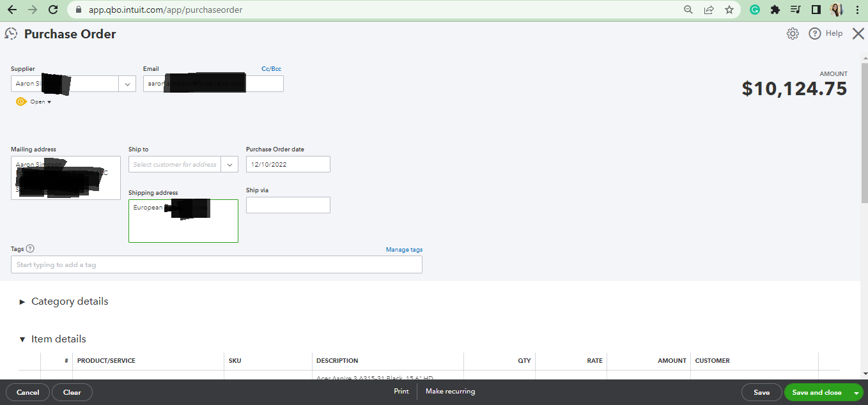Open recent transactions history clock icon

11,34
